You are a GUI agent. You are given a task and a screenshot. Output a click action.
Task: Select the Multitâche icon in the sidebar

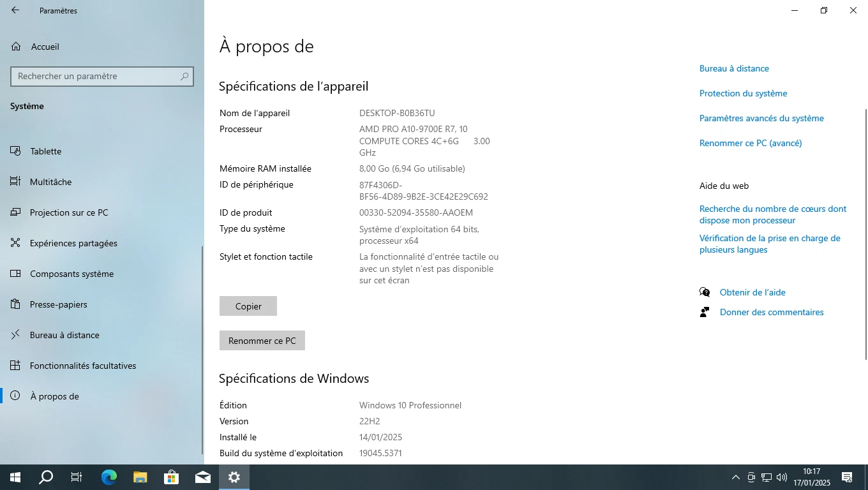tap(15, 182)
